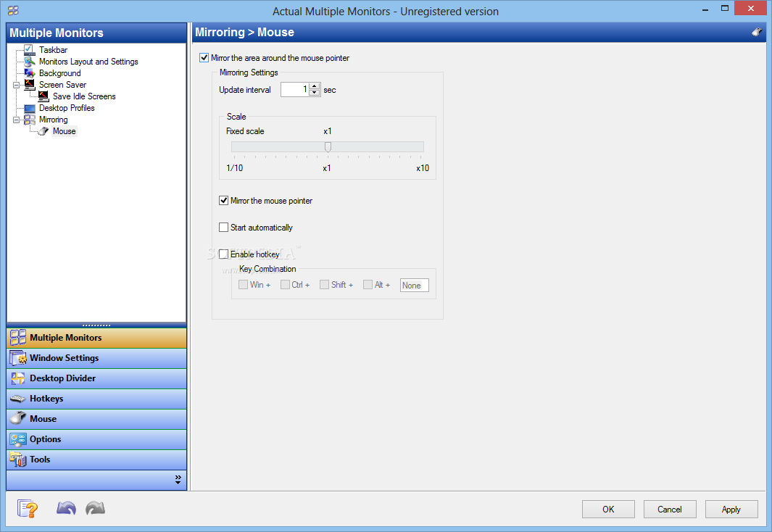Click the Hotkeys keyboard icon
The width and height of the screenshot is (772, 532).
[x=18, y=399]
